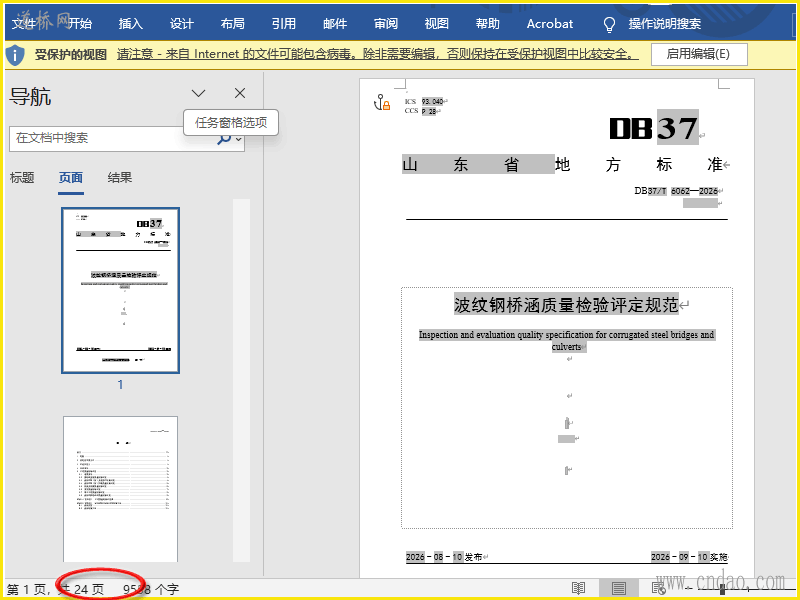Open navigation pane task options chevron

[x=198, y=93]
